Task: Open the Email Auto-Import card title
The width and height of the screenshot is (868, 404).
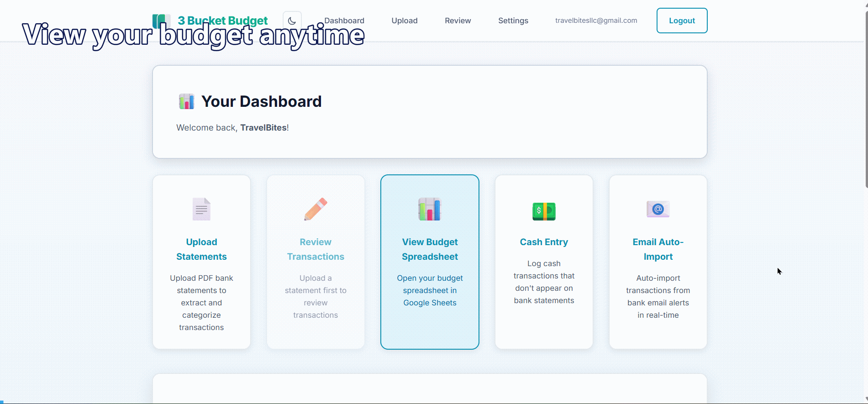Action: (x=658, y=249)
